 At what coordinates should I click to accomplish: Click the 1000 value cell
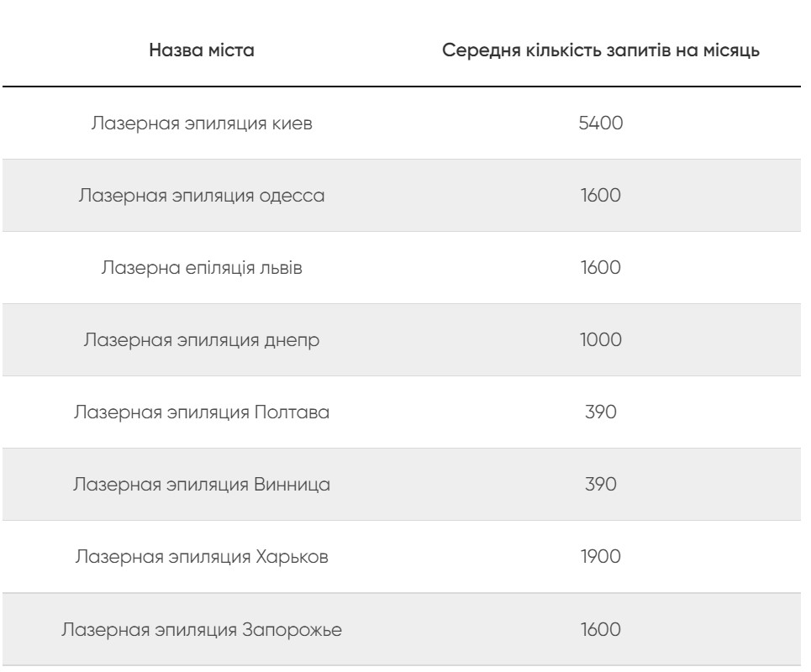pos(601,339)
